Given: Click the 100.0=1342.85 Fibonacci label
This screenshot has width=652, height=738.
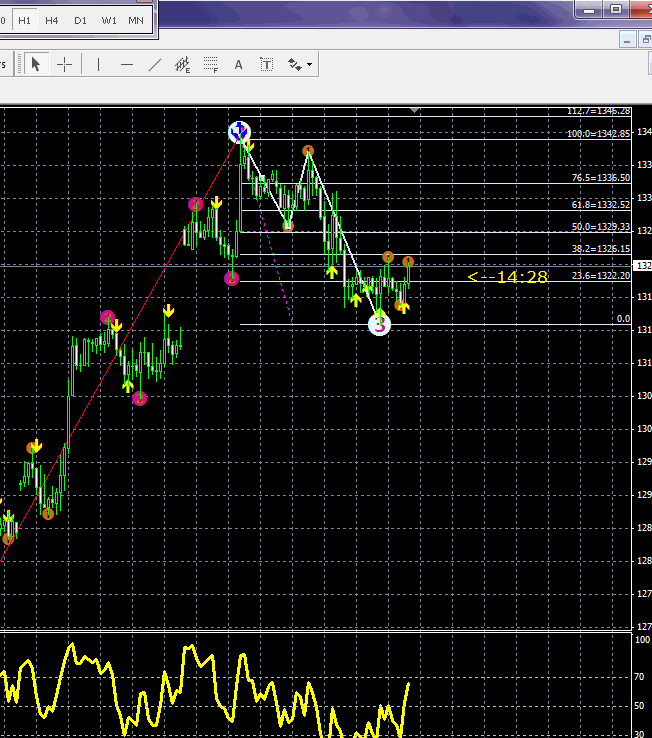Looking at the screenshot, I should click(598, 134).
